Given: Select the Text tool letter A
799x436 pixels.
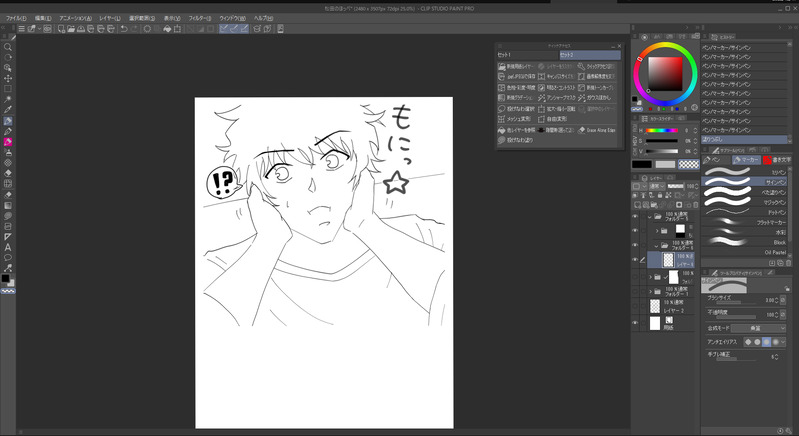Looking at the screenshot, I should tap(8, 248).
